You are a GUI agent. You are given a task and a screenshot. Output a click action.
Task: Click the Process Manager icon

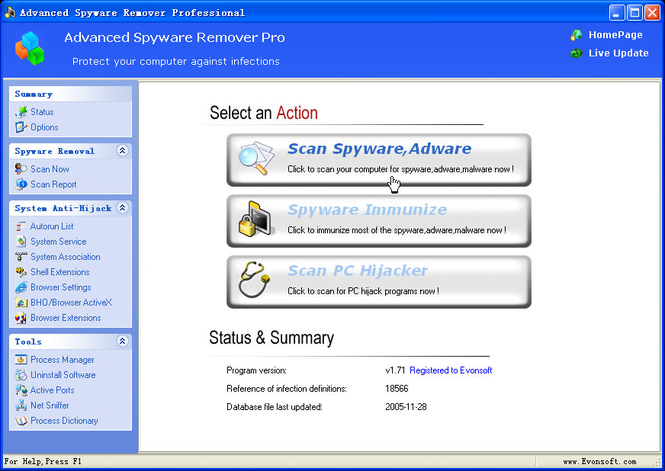point(21,360)
